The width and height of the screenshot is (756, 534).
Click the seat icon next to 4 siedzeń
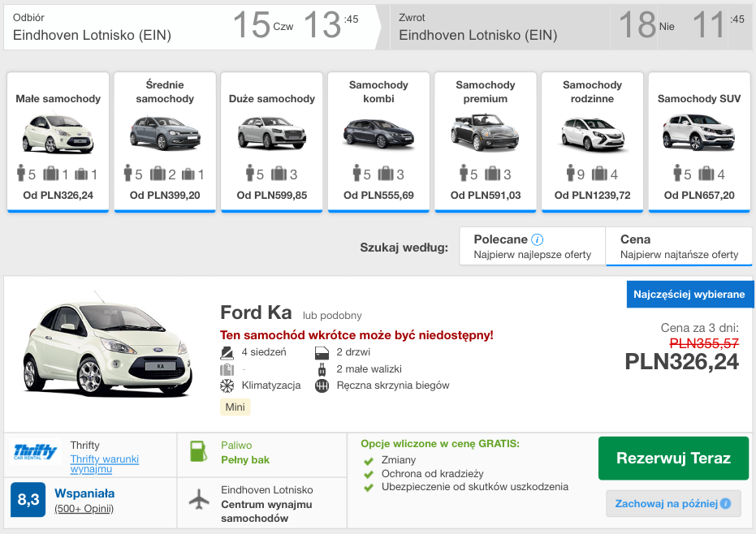click(x=227, y=352)
